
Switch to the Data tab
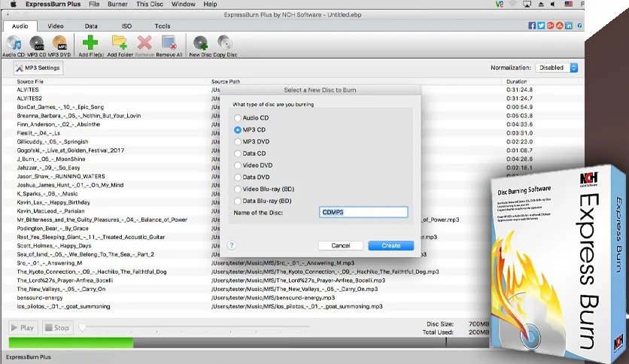[91, 26]
